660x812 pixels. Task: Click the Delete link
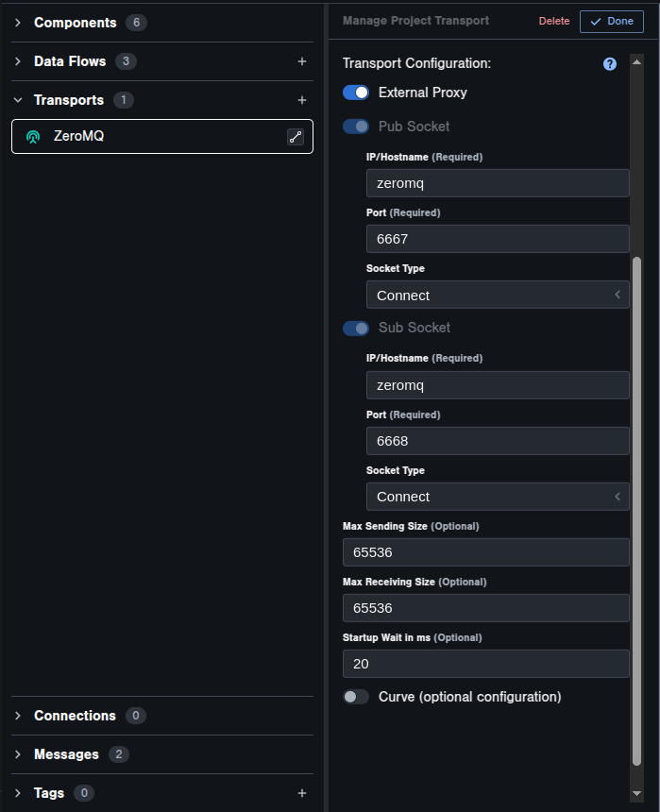tap(554, 21)
